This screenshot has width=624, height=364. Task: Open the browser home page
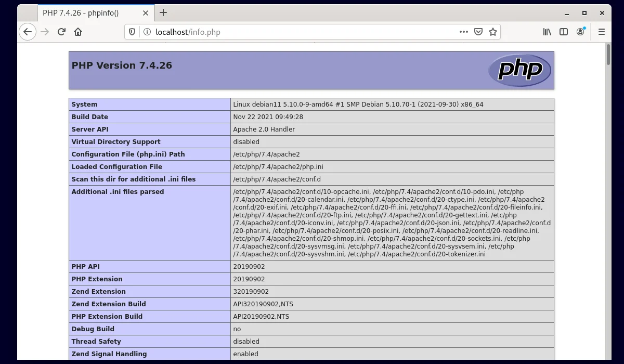click(x=77, y=32)
